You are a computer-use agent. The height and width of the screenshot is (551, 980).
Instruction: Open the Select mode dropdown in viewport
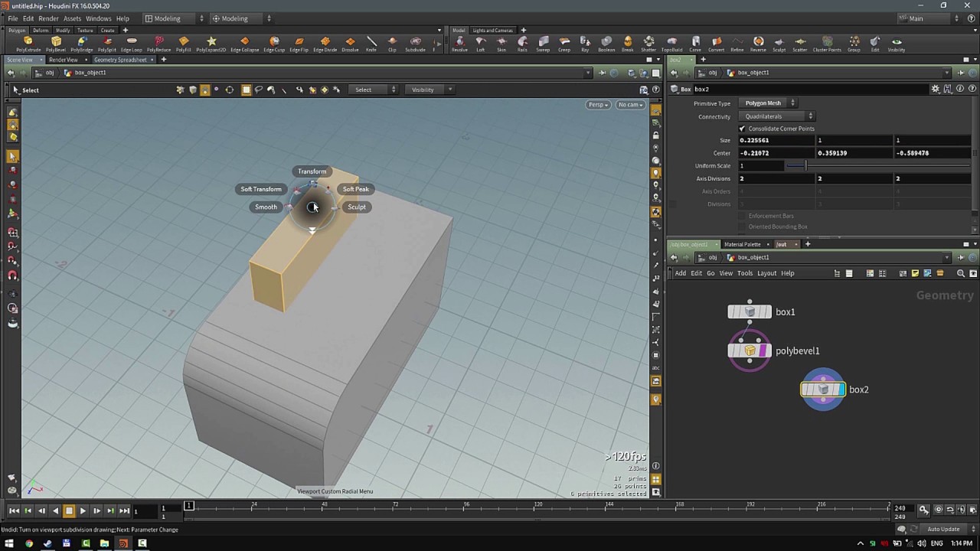tap(374, 90)
